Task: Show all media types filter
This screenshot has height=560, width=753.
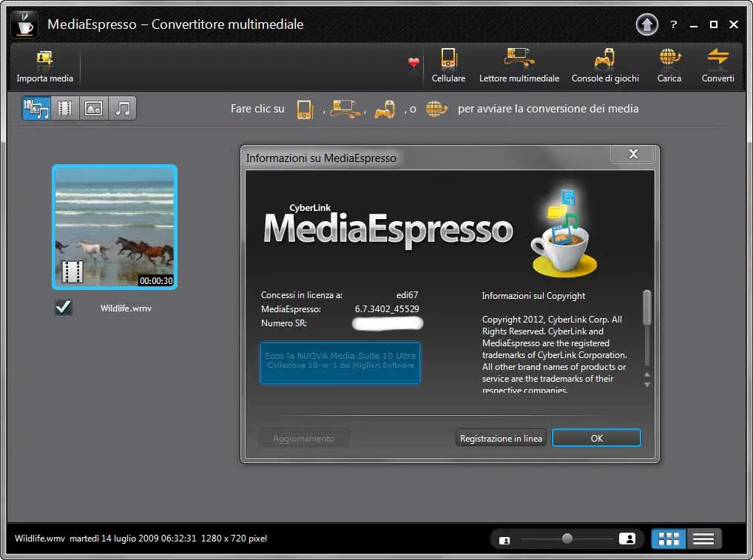Action: tap(36, 108)
